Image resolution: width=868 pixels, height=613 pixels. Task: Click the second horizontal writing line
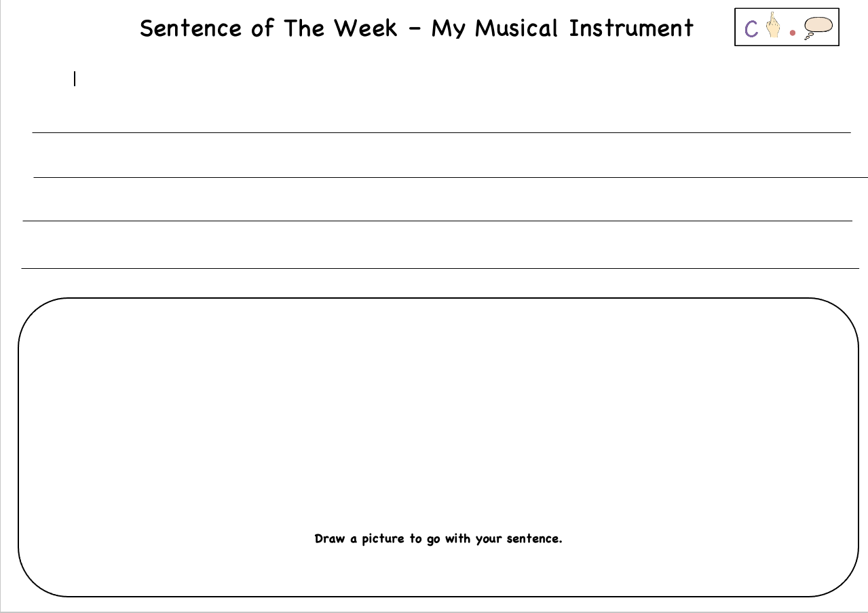(x=441, y=177)
